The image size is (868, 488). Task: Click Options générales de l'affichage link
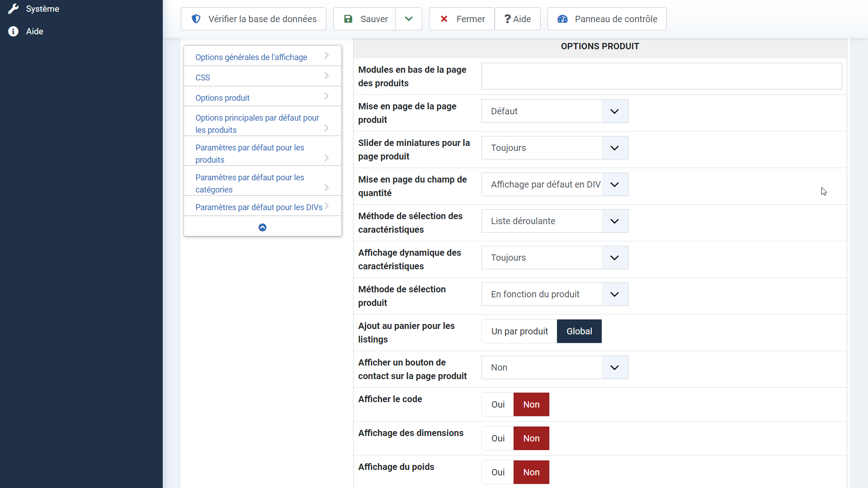pyautogui.click(x=251, y=57)
